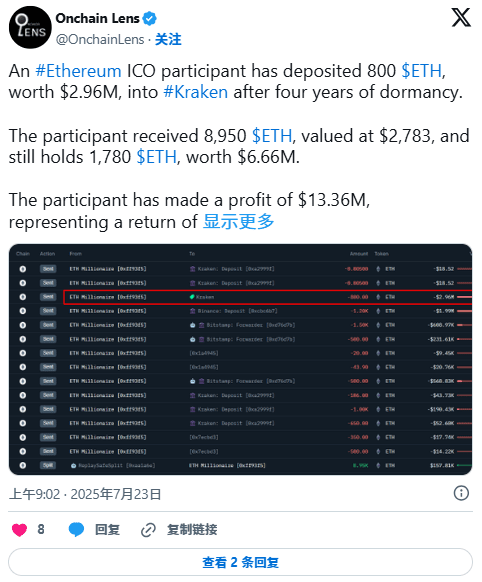
Task: Open the #Kraken hashtag link
Action: pos(196,92)
